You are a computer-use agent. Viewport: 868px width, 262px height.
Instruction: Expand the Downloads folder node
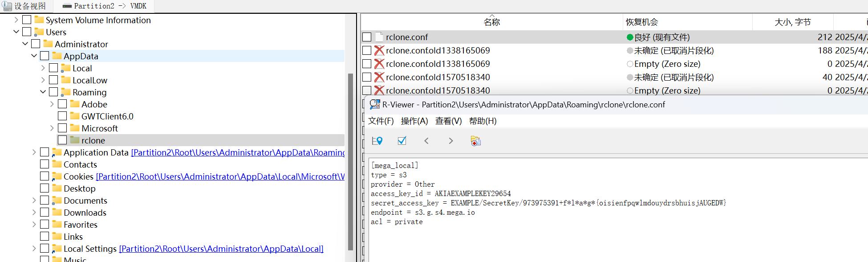pyautogui.click(x=34, y=212)
